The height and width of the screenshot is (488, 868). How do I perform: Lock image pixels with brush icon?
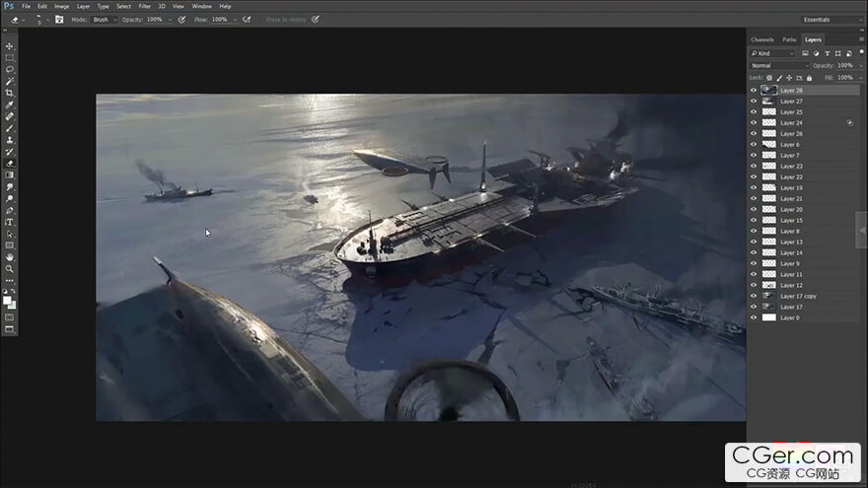[779, 78]
